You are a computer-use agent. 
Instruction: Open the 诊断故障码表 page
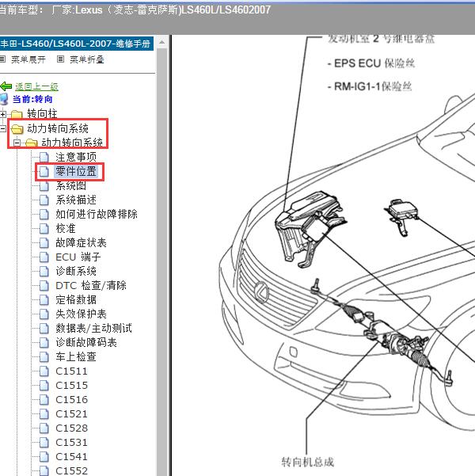click(86, 342)
